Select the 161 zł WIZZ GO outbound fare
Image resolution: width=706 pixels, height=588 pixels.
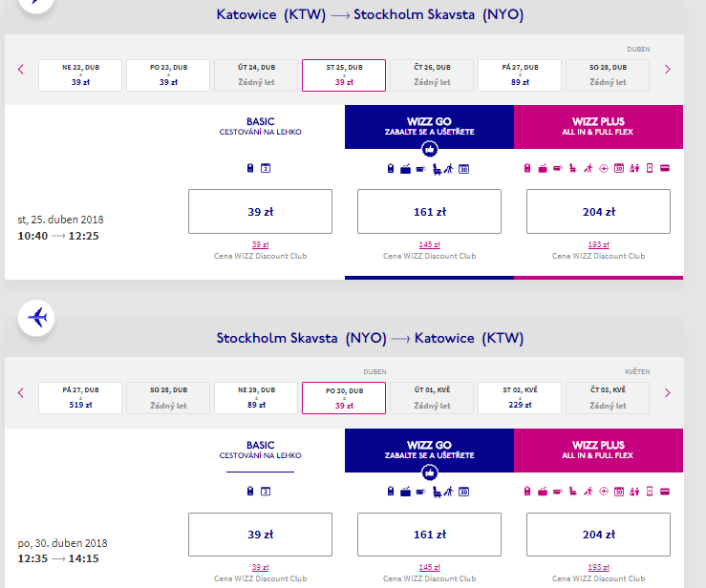429,212
